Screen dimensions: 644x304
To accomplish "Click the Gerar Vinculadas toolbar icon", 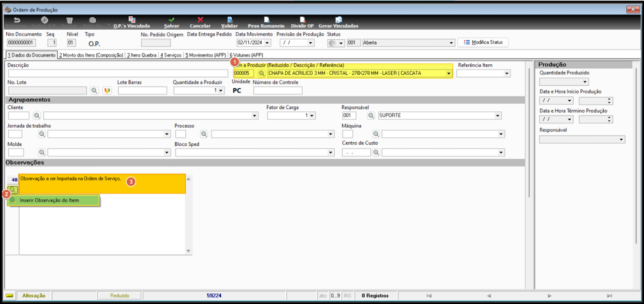I will [x=338, y=23].
